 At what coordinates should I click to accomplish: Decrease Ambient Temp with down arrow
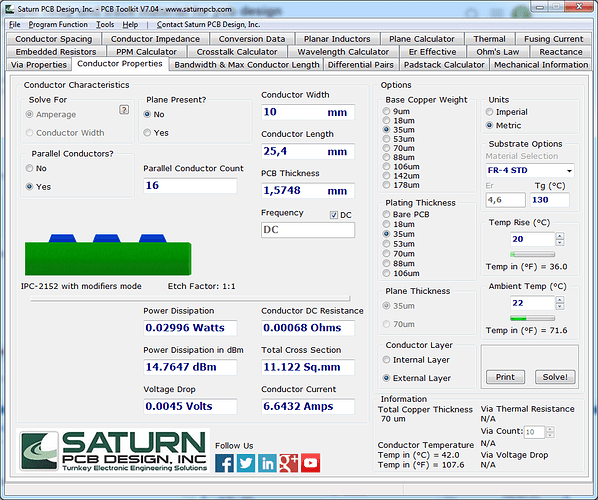(x=559, y=307)
